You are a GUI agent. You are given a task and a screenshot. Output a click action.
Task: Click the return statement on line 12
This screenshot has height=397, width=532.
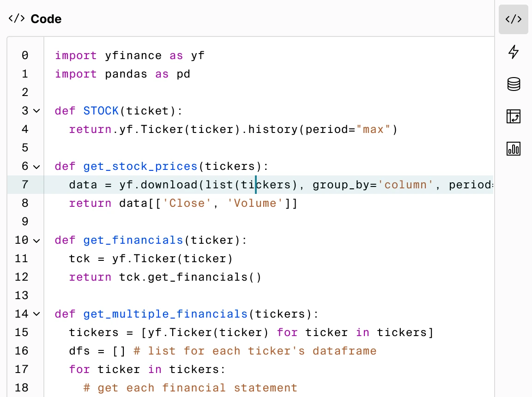point(90,277)
